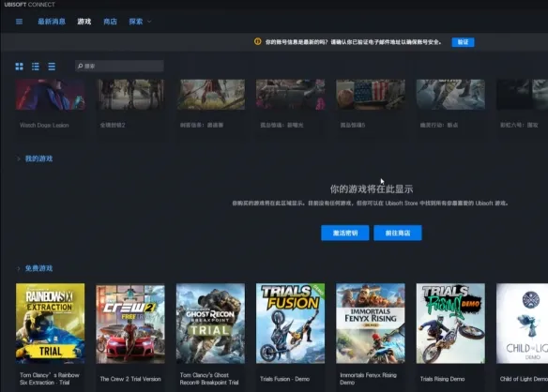Viewport: 548px width, 392px height.
Task: Open Trials Rising Demo cover
Action: [450, 324]
